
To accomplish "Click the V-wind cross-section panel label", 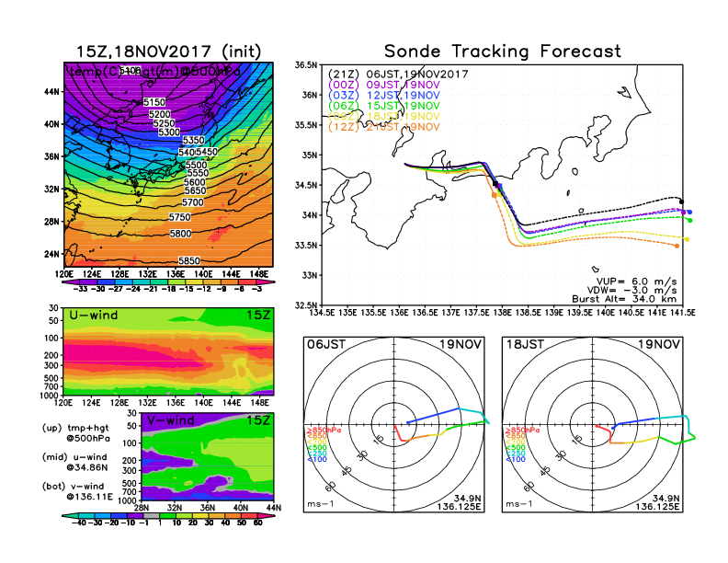I will (x=173, y=420).
